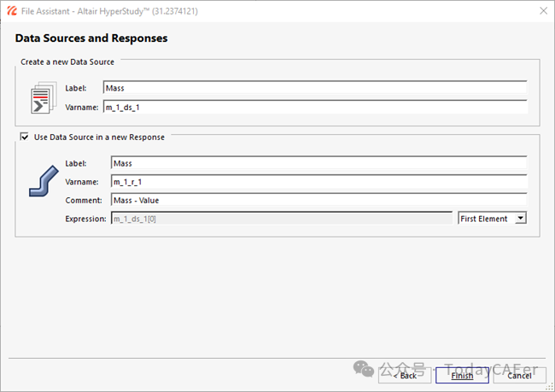This screenshot has width=555, height=392.
Task: Click the Create a new Data Source group title
Action: 67,61
